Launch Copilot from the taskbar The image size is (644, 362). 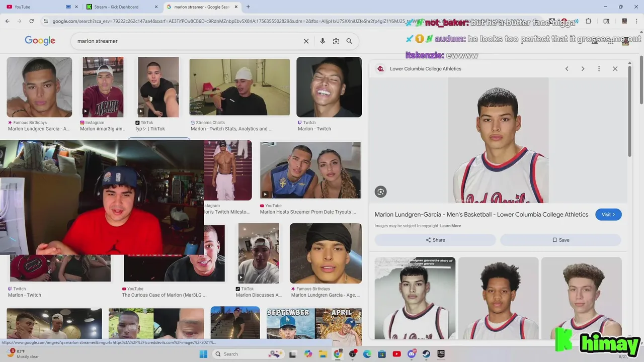pyautogui.click(x=308, y=354)
